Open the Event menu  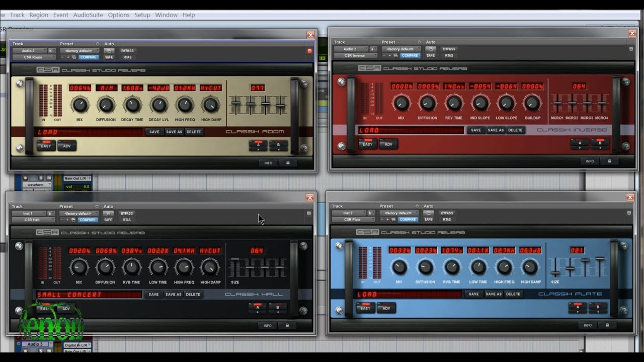tap(61, 15)
